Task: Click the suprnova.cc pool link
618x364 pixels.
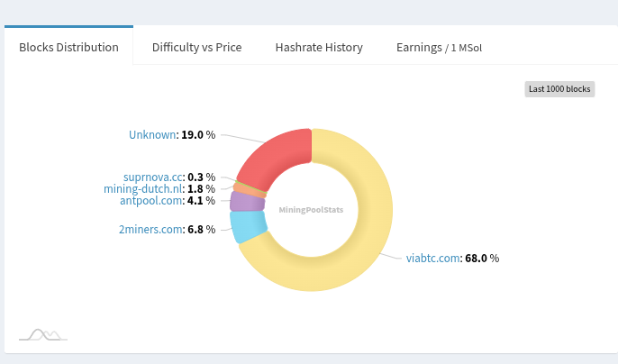Action: [x=154, y=177]
